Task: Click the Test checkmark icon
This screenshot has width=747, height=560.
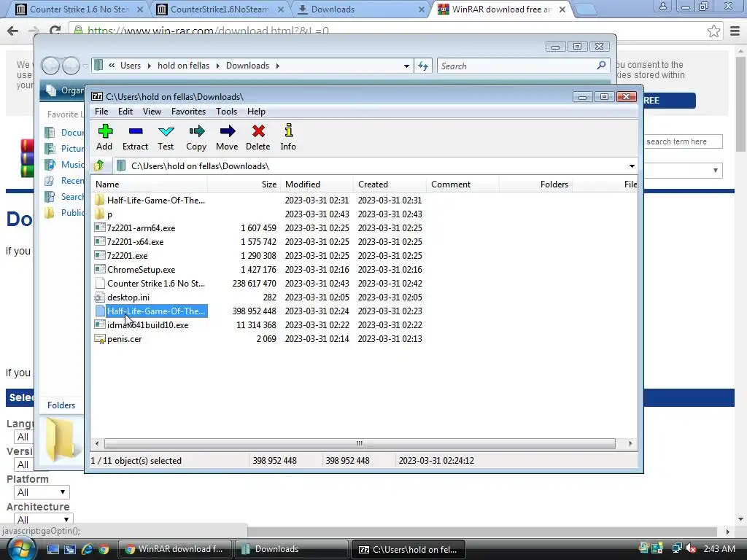Action: 166,131
